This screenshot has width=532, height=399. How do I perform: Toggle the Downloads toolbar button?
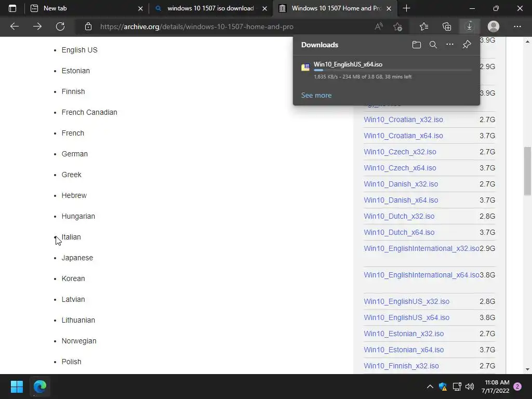point(470,26)
